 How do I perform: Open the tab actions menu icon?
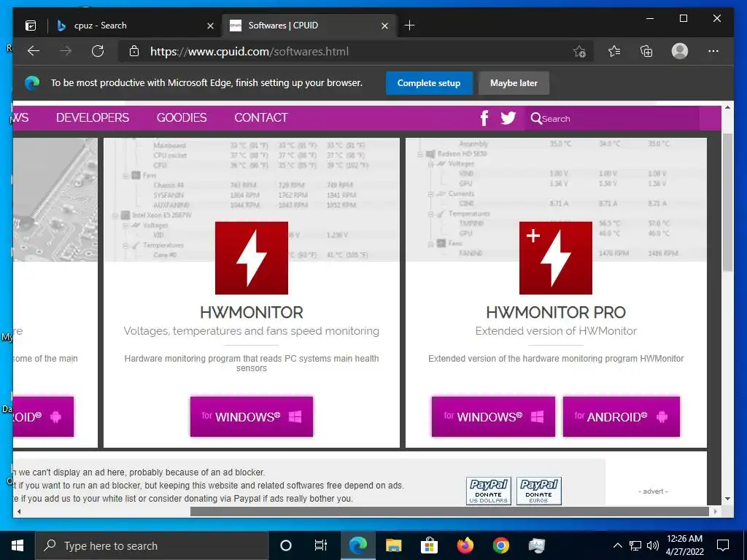click(x=31, y=26)
